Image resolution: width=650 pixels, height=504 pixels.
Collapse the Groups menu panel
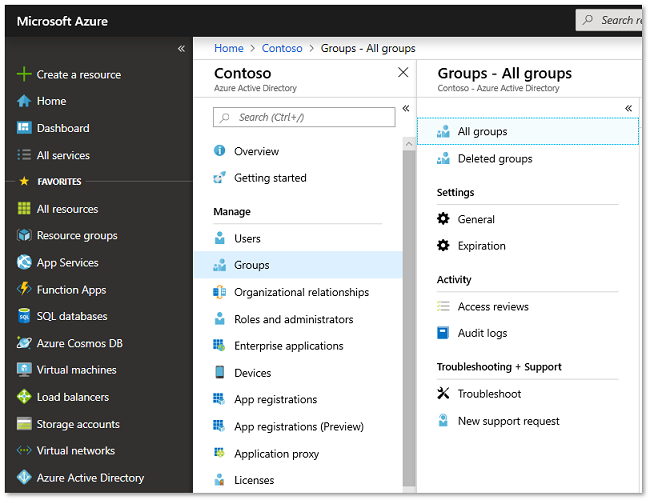tap(628, 108)
